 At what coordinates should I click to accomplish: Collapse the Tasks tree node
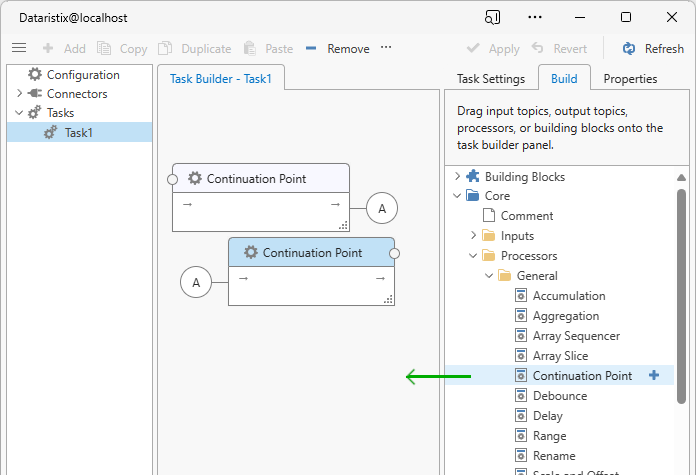(19, 113)
